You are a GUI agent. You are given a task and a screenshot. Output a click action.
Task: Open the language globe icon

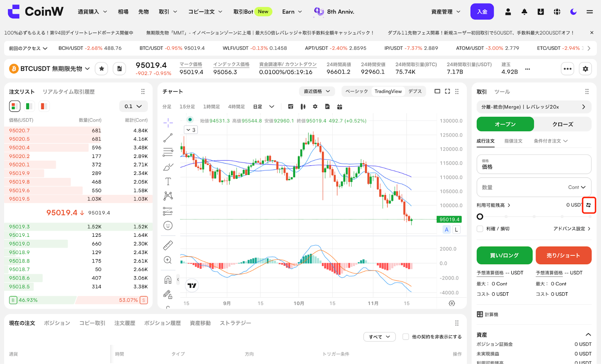(x=557, y=12)
